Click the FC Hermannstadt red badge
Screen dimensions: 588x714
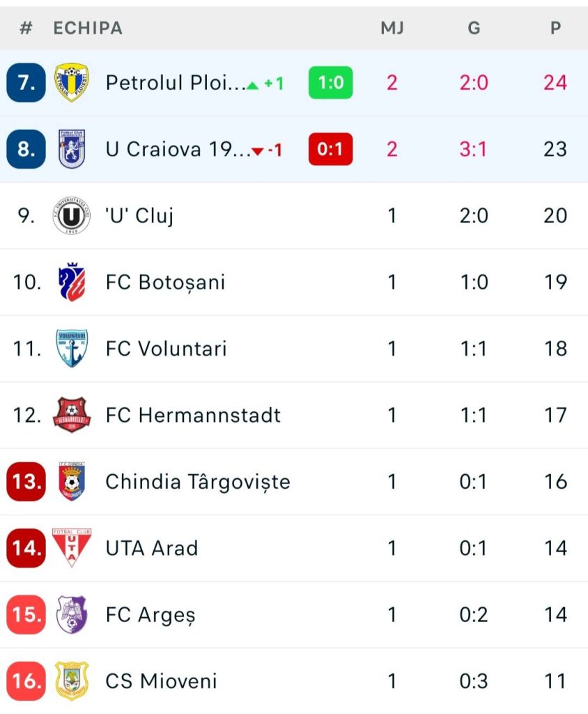click(72, 416)
